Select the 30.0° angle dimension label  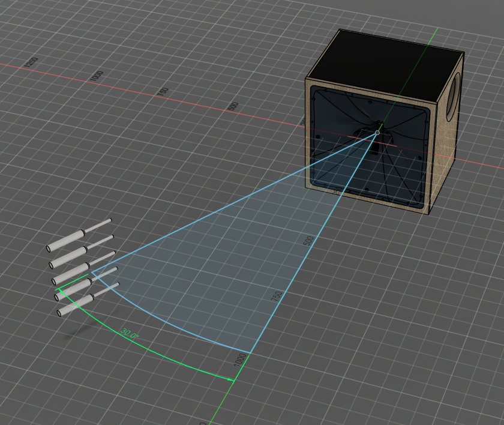click(x=130, y=333)
